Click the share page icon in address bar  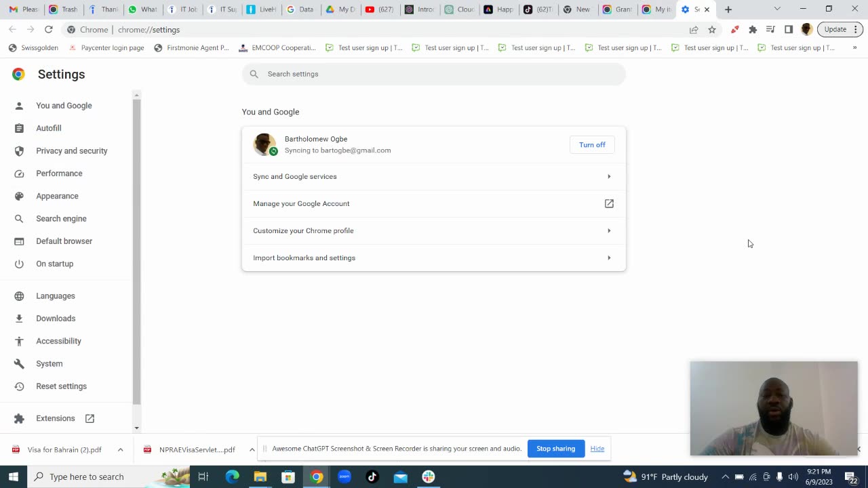click(694, 30)
